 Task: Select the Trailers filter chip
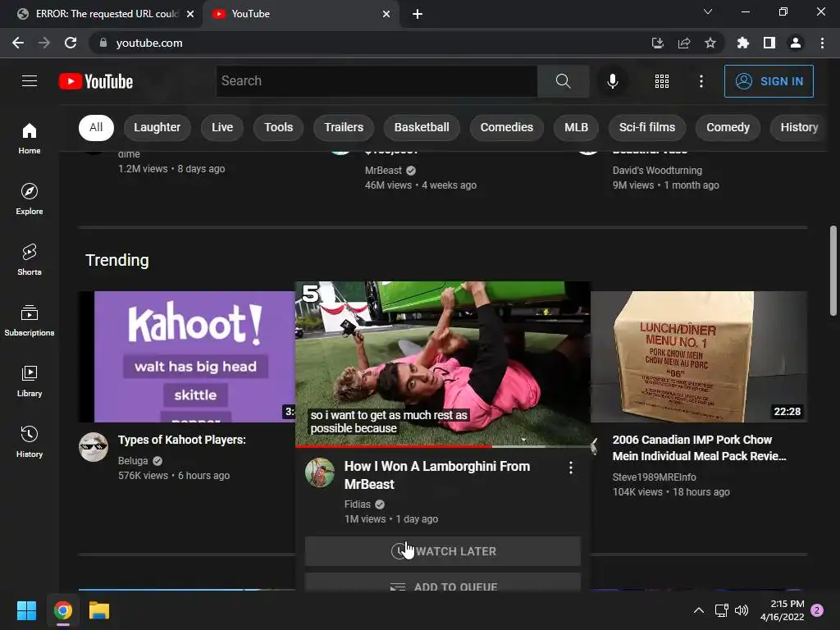[344, 127]
